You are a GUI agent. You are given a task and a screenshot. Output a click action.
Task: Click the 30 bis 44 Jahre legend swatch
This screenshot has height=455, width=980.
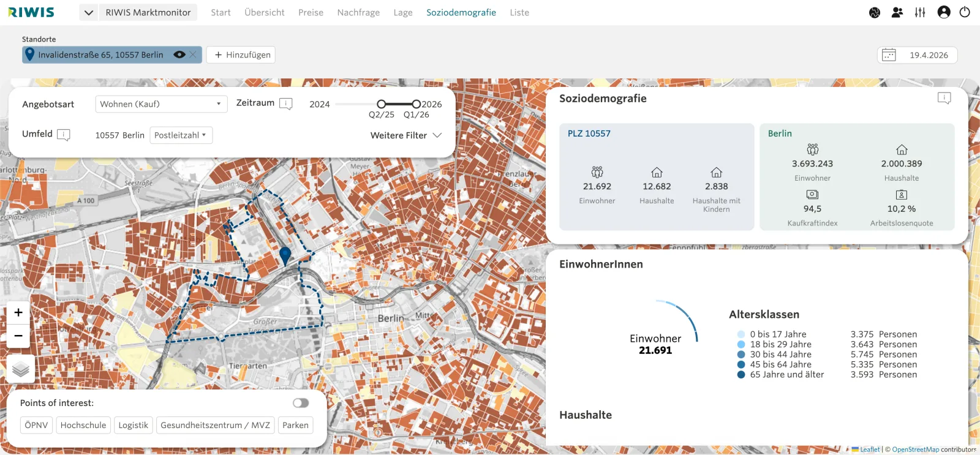pyautogui.click(x=741, y=355)
